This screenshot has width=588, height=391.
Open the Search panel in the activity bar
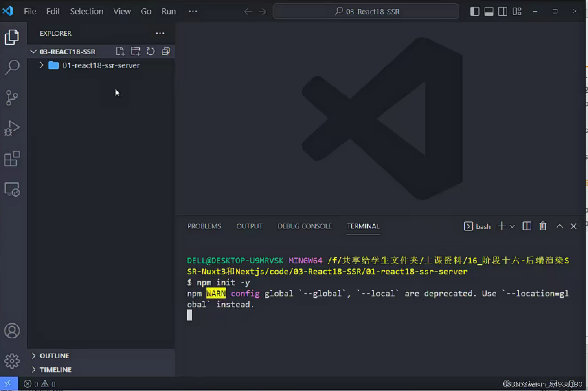[x=12, y=67]
